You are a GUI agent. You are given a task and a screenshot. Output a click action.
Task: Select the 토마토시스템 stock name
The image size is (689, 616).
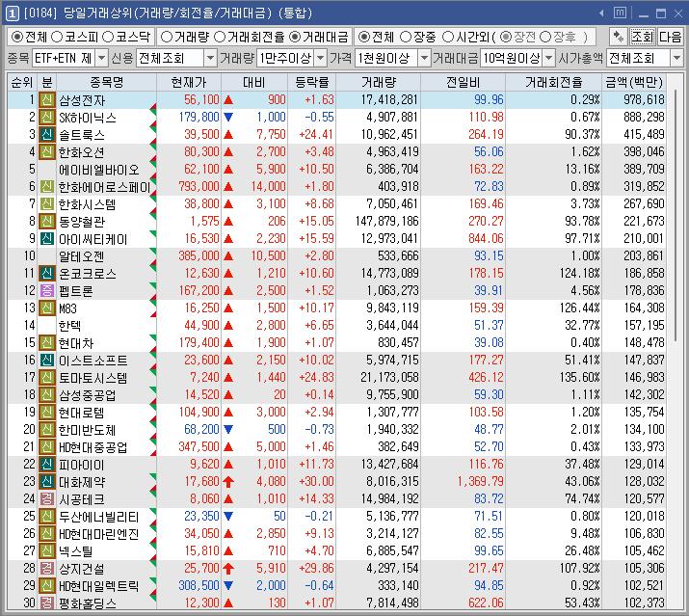(93, 378)
